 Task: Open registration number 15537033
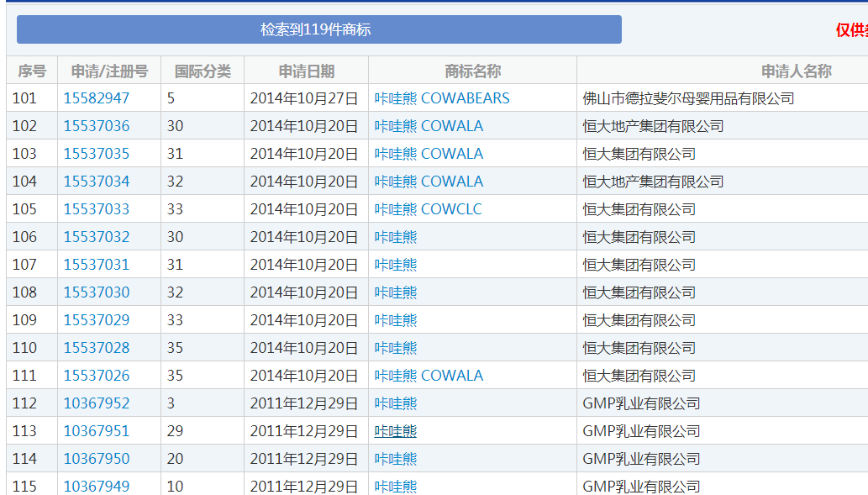tap(97, 208)
